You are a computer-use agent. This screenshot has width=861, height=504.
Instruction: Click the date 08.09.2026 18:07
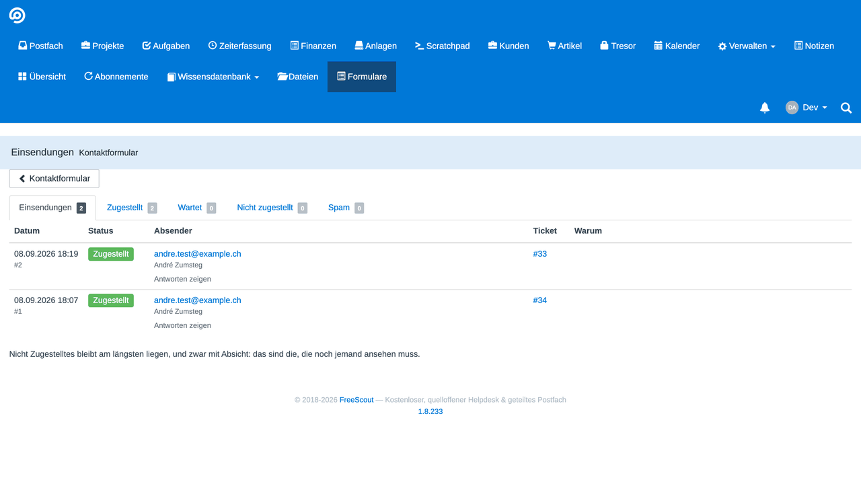[46, 300]
